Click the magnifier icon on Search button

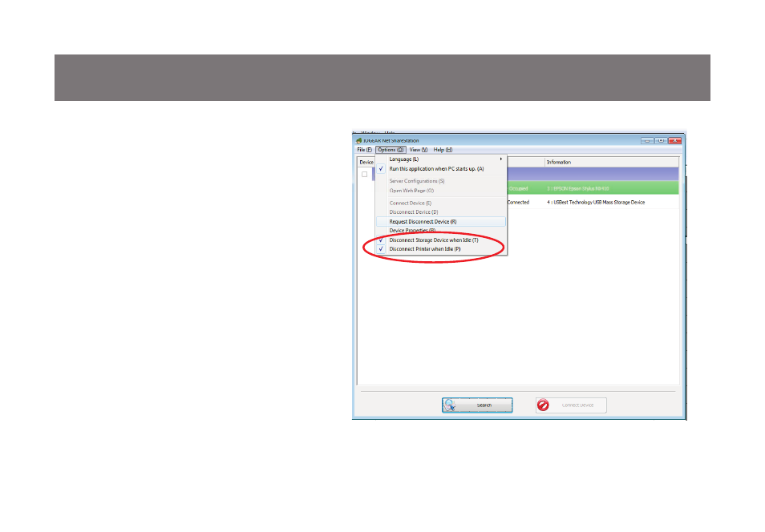tap(450, 405)
